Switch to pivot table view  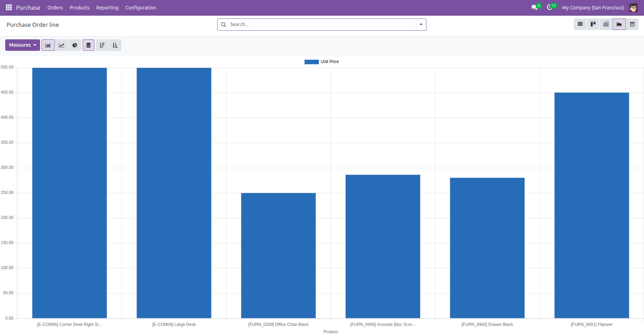606,24
